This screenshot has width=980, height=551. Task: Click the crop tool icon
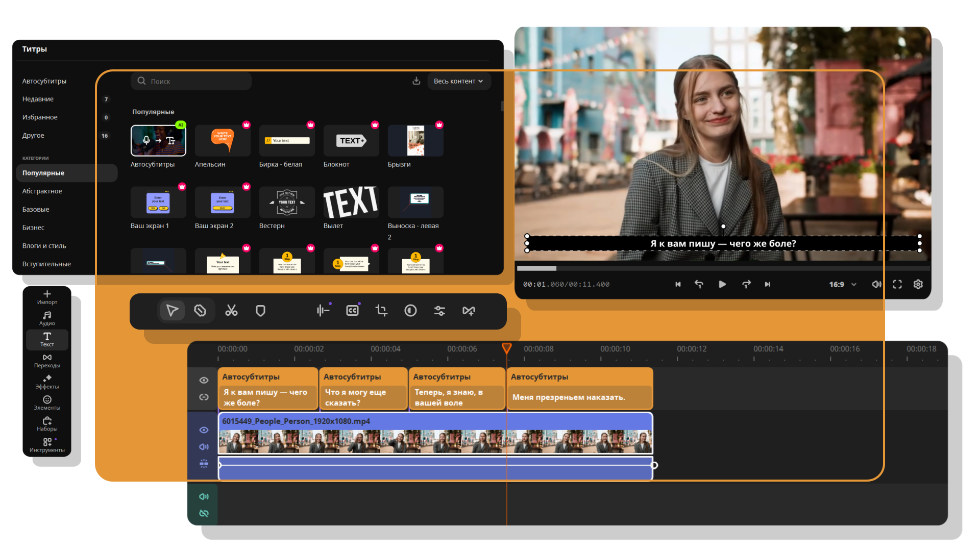[x=381, y=311]
